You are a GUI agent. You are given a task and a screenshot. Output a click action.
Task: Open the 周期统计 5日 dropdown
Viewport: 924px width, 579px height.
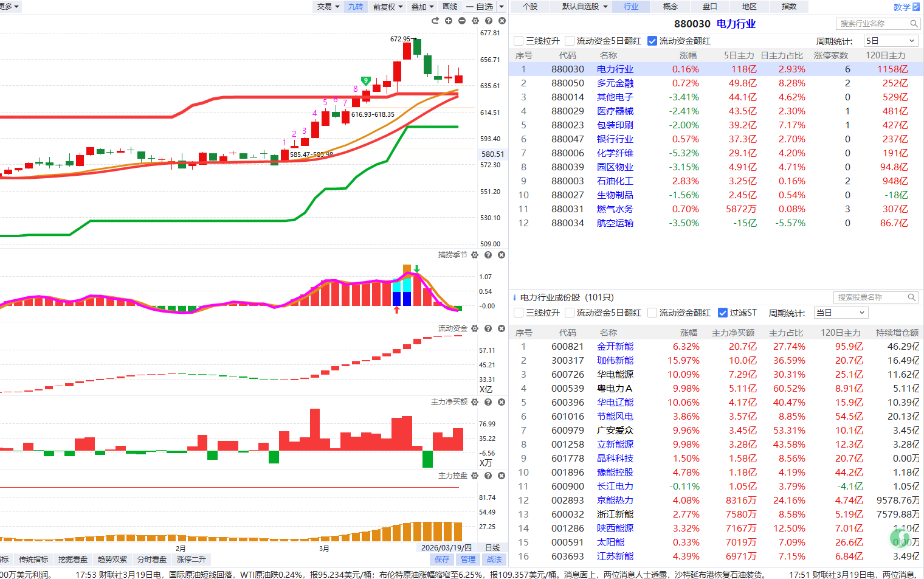[x=890, y=41]
